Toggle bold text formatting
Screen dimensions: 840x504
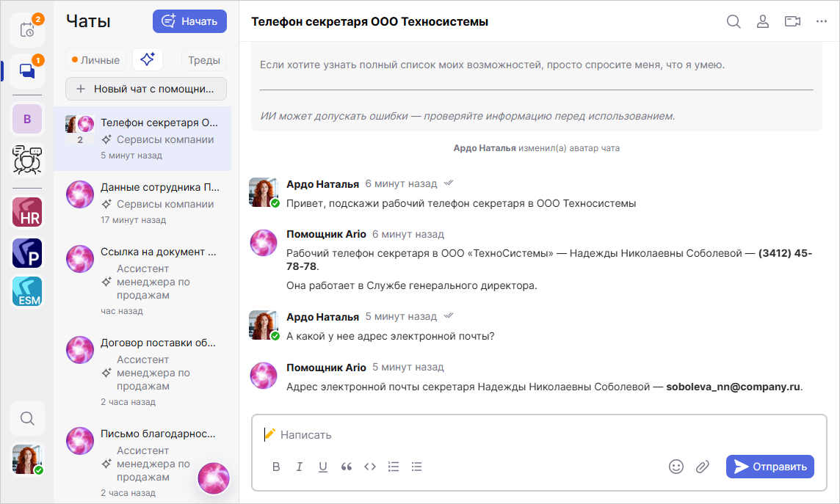pos(276,467)
